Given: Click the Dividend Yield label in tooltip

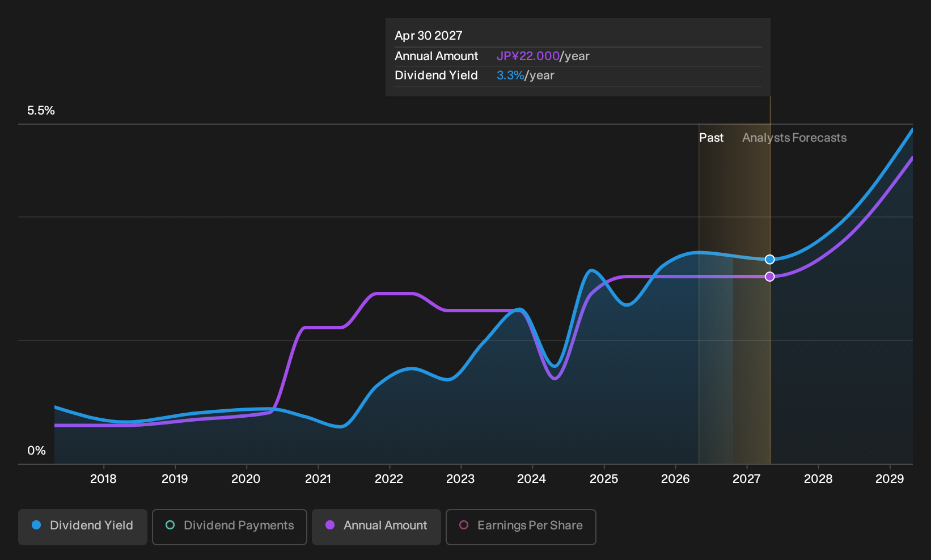Looking at the screenshot, I should (x=436, y=75).
